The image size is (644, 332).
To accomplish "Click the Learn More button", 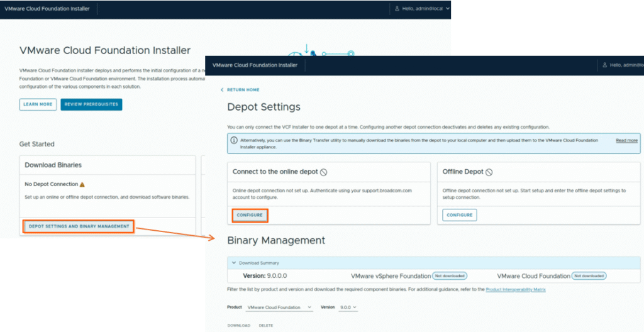I will coord(38,104).
